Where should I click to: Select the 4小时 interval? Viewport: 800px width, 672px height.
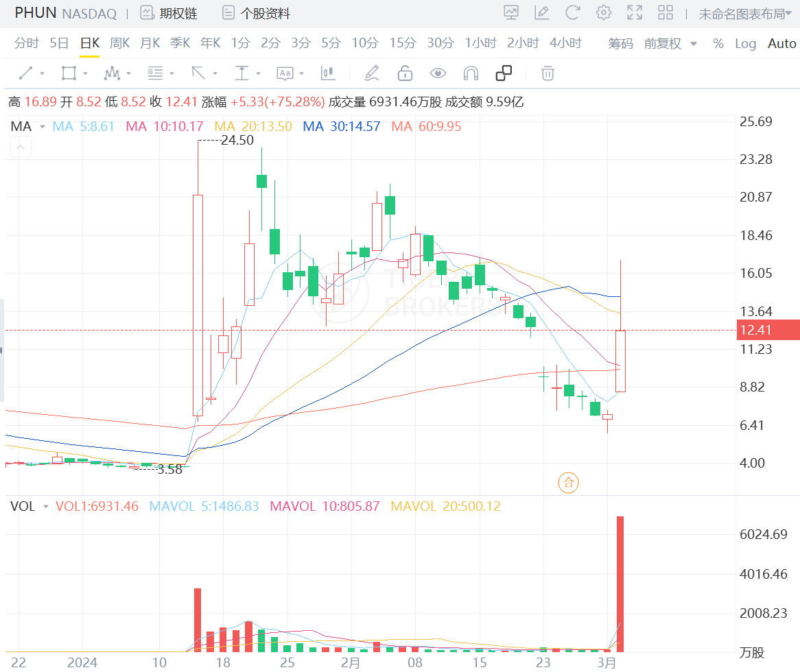(x=566, y=43)
